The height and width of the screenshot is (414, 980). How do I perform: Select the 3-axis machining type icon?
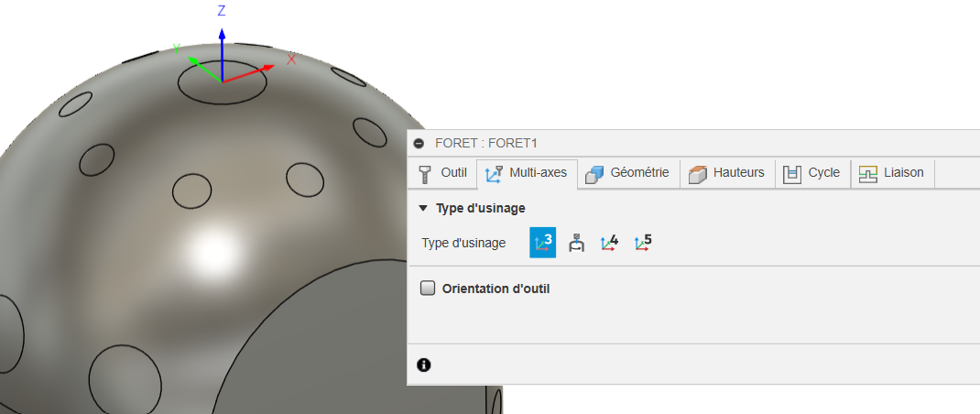click(542, 243)
